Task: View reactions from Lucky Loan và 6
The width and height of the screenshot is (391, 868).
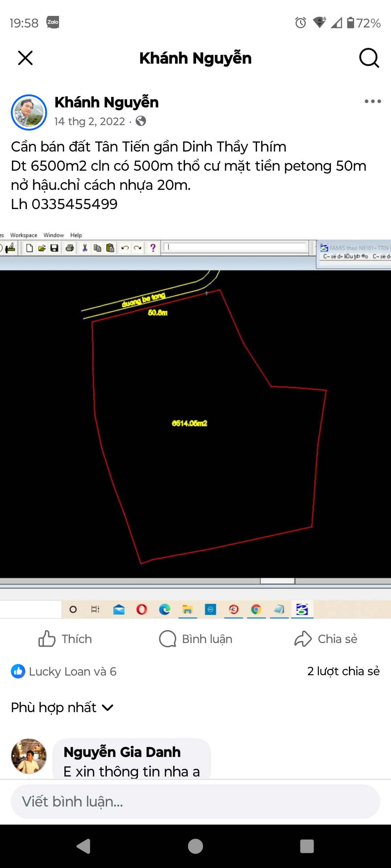Action: tap(64, 672)
